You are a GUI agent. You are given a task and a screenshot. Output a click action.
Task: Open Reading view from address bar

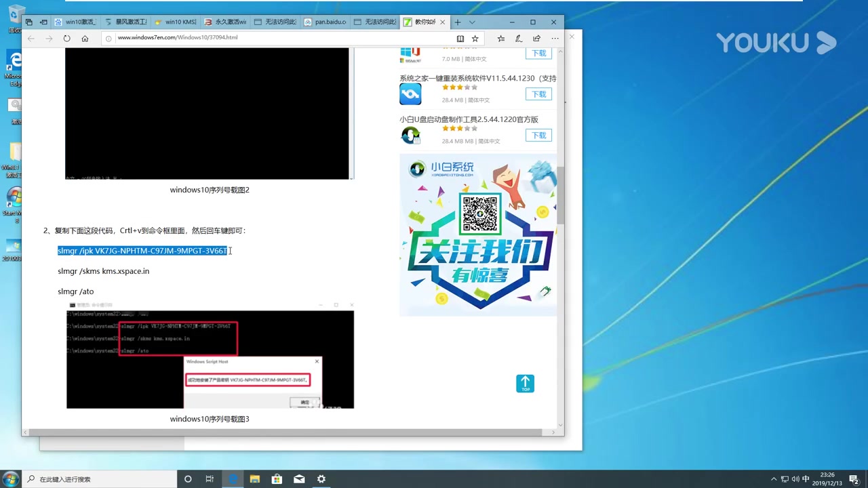460,39
